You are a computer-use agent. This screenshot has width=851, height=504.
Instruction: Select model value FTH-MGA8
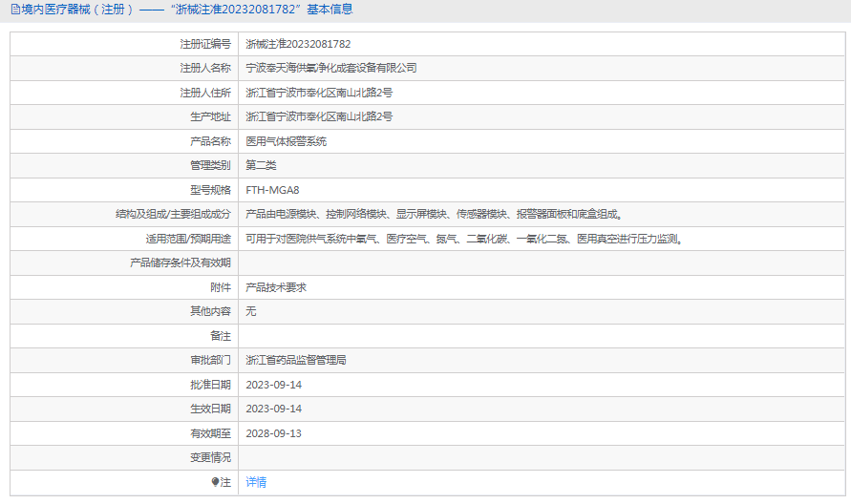272,190
